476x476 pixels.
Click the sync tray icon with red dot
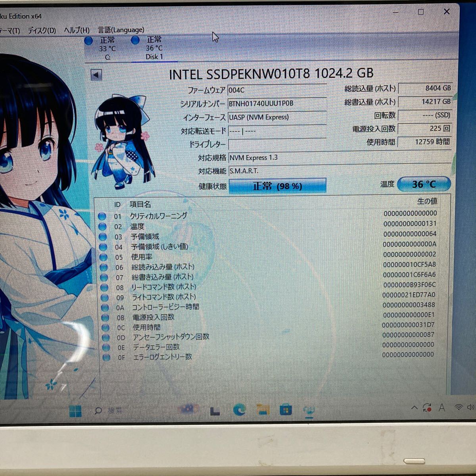(x=427, y=407)
